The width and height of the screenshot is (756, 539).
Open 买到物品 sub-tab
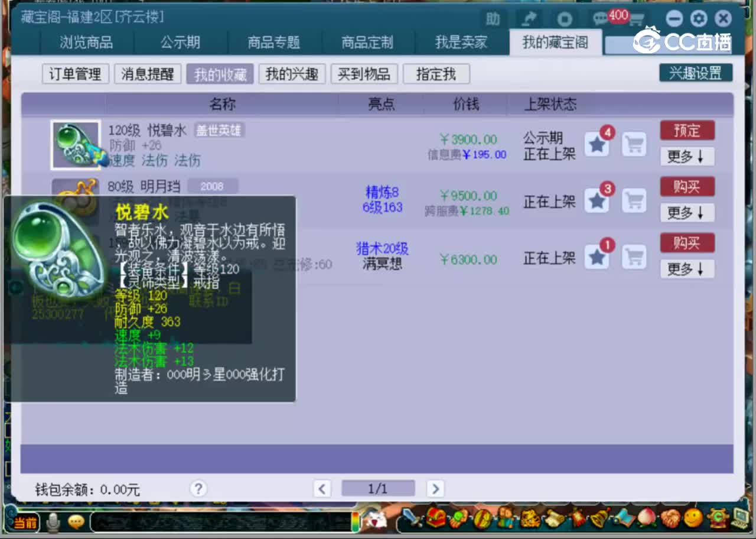pos(364,74)
